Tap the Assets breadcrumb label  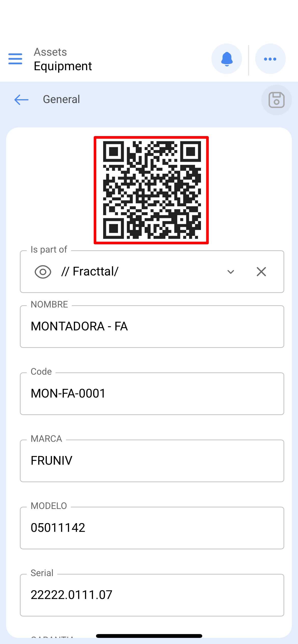(50, 52)
